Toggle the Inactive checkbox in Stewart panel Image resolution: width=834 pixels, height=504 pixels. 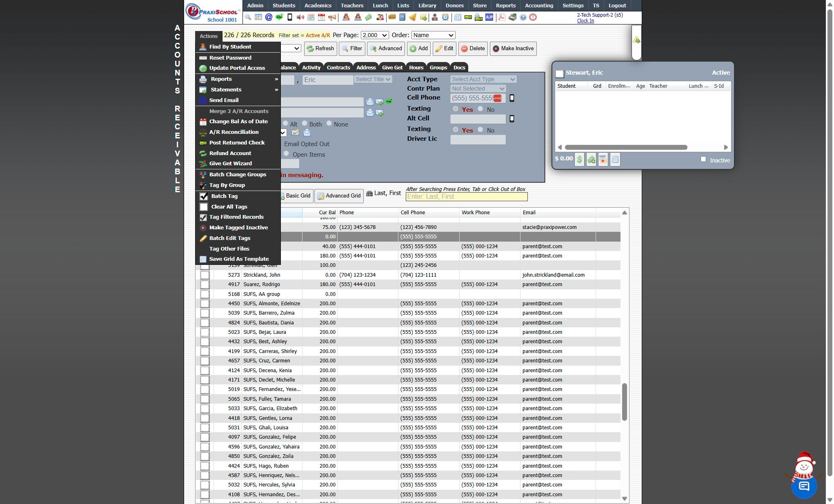[703, 159]
